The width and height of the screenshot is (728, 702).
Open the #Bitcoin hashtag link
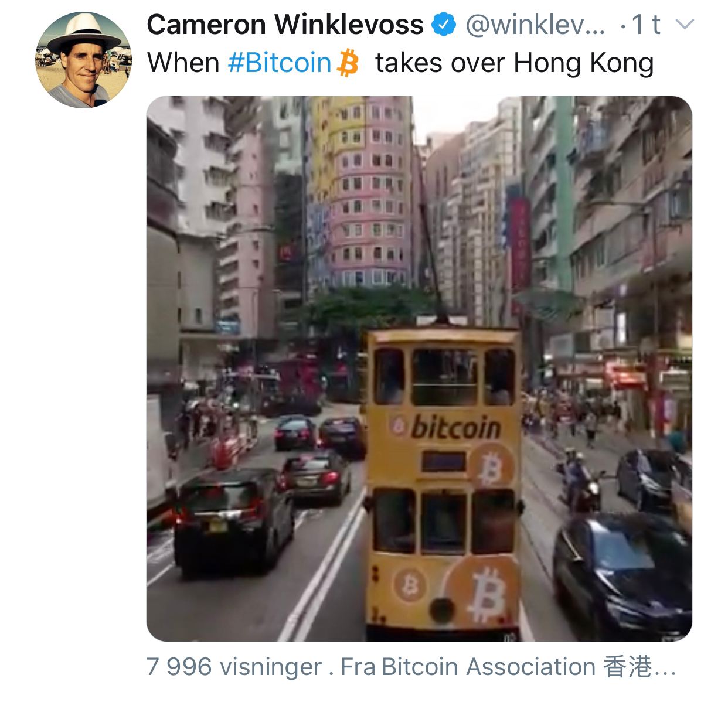point(280,63)
